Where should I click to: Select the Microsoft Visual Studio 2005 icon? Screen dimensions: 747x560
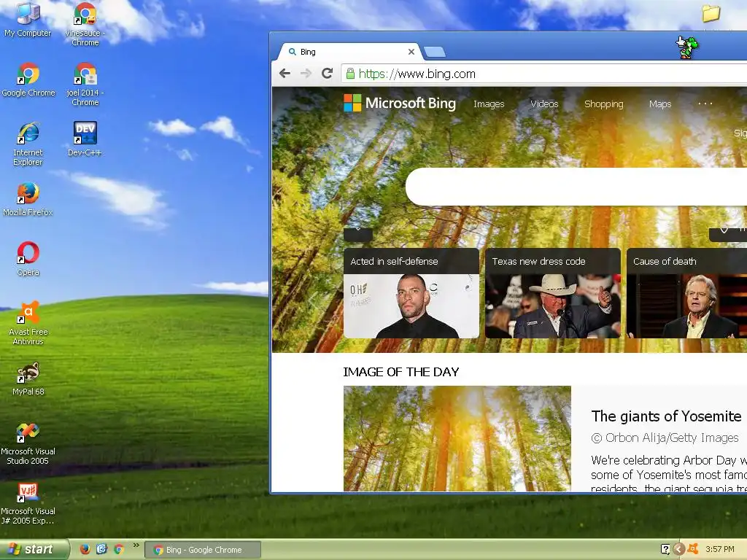(28, 444)
